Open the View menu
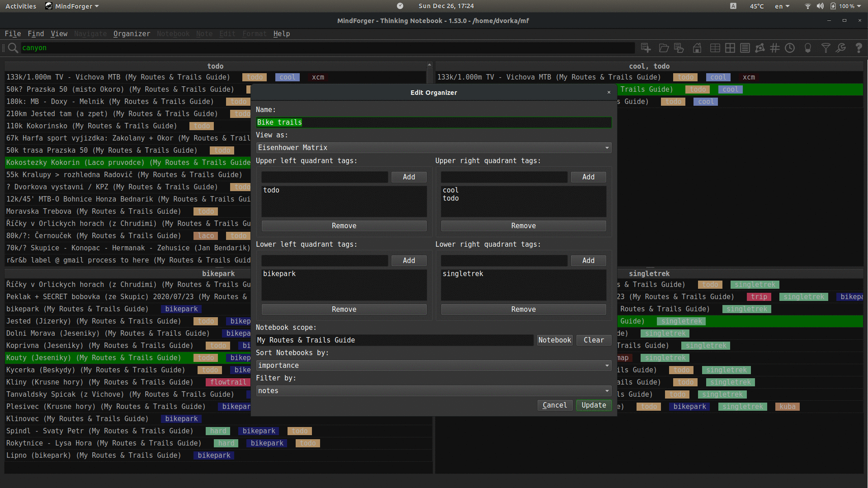 point(59,34)
